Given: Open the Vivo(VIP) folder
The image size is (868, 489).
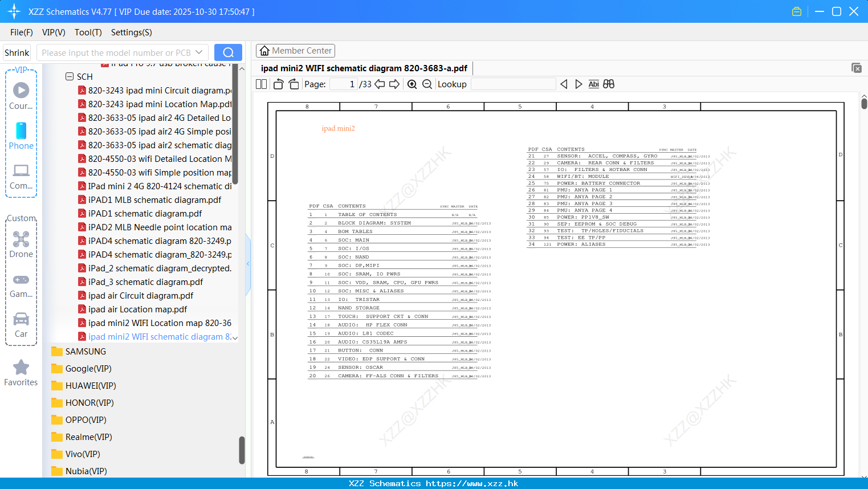Looking at the screenshot, I should coord(76,454).
